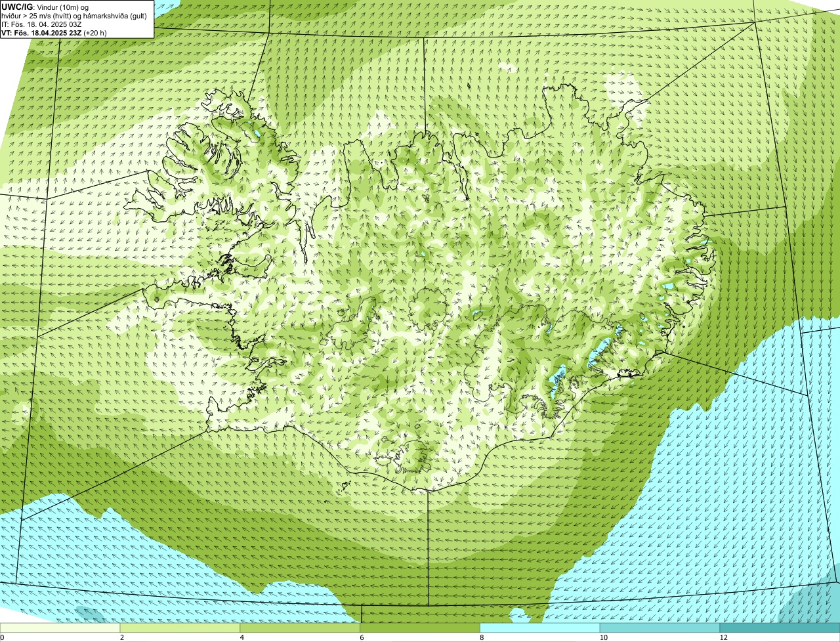The width and height of the screenshot is (840, 642).
Task: Click the light green 2–4 m/s legend swatch
Action: [180, 628]
